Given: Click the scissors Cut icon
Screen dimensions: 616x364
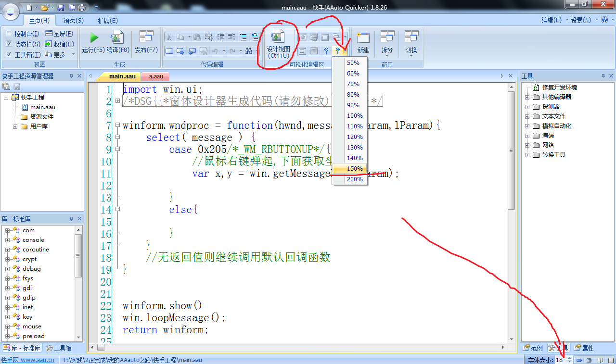Looking at the screenshot, I should point(169,37).
